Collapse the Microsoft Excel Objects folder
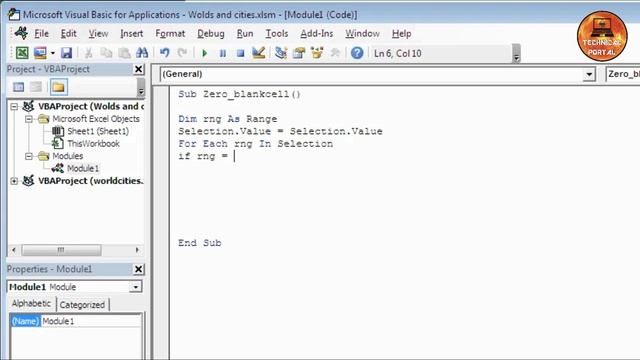640x360 pixels. tap(29, 119)
